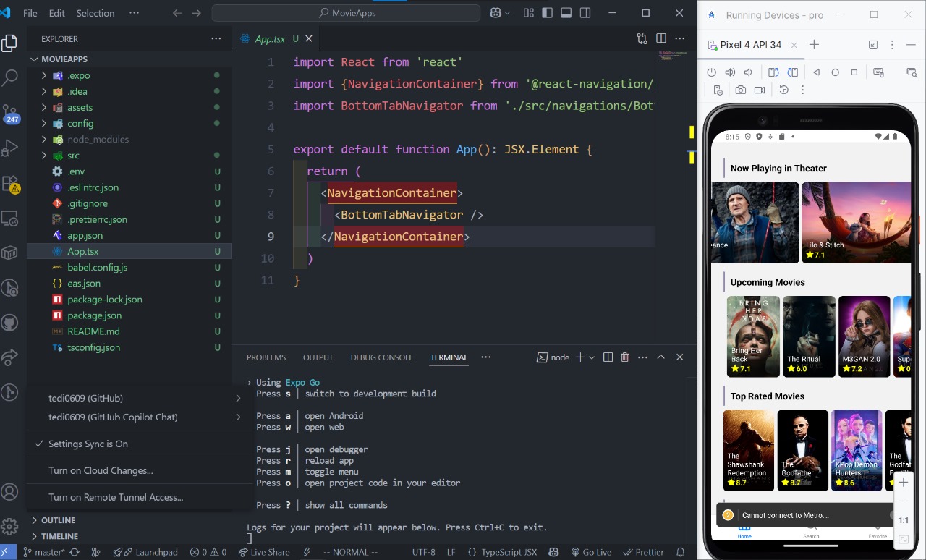The image size is (926, 560).
Task: Click the Kill Terminal trash icon
Action: pyautogui.click(x=625, y=357)
